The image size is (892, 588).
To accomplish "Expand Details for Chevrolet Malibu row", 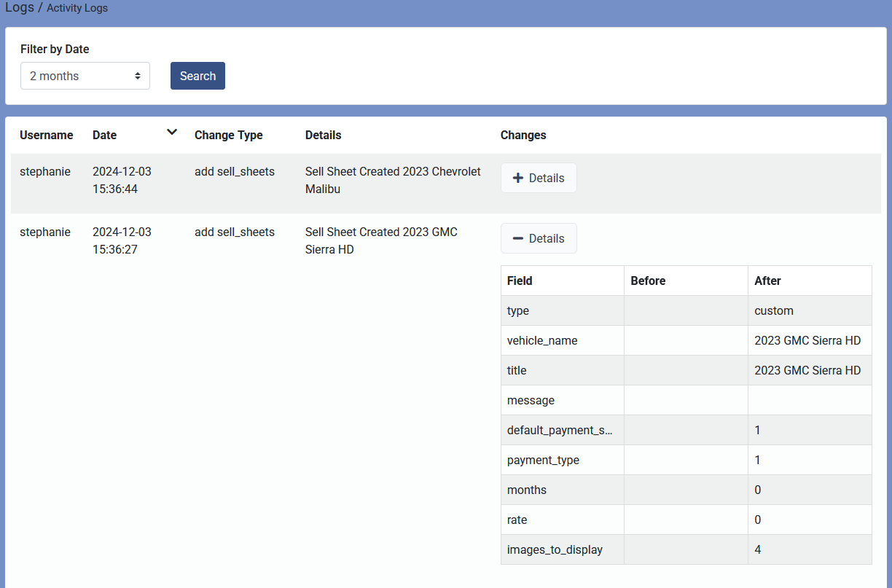I will [539, 178].
